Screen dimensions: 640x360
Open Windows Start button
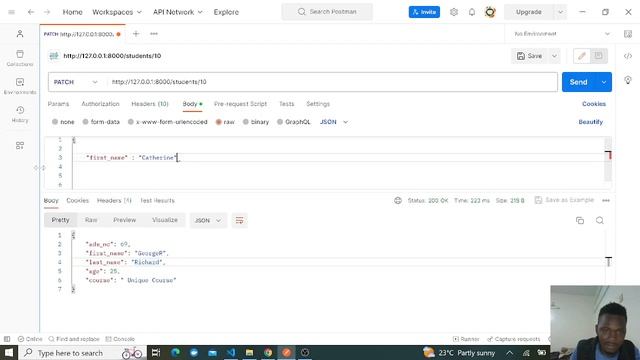point(9,353)
